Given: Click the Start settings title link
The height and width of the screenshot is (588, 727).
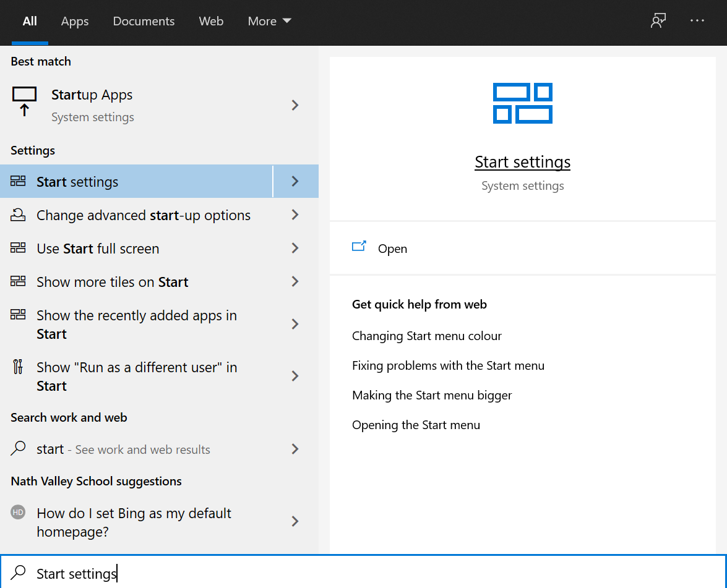Looking at the screenshot, I should click(x=523, y=162).
